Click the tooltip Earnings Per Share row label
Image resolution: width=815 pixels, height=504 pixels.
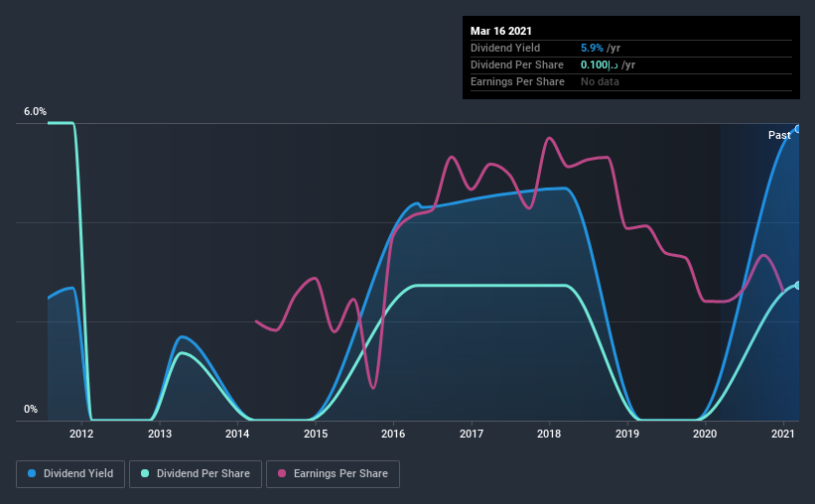tap(517, 81)
